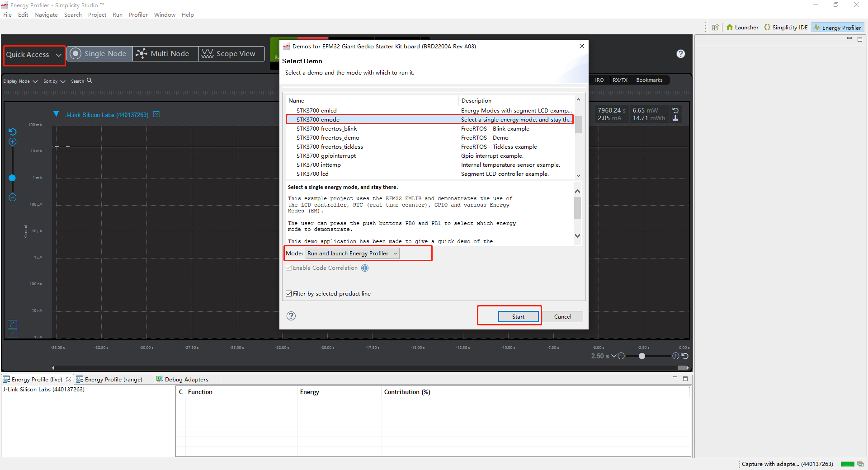Screen dimensions: 868x470
Task: Zoom out on the current axis
Action: (13, 197)
